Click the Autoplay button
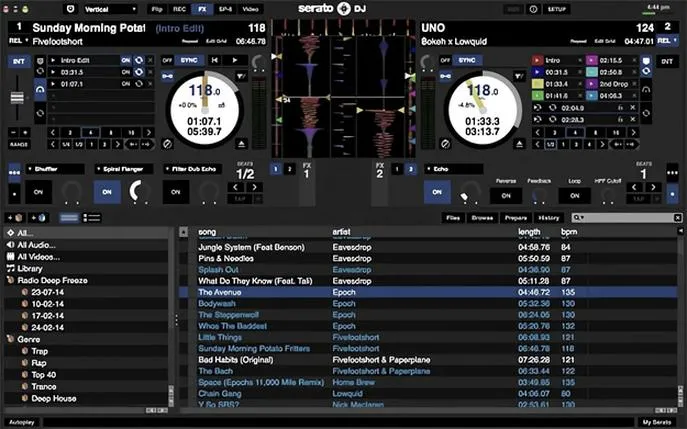Viewport: 687px width, 429px height. (x=21, y=422)
